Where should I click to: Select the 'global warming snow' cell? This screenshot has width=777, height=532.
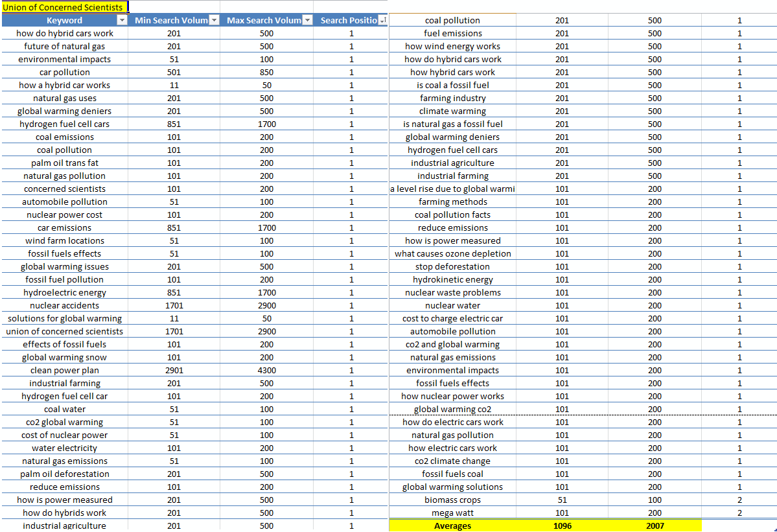pyautogui.click(x=64, y=357)
